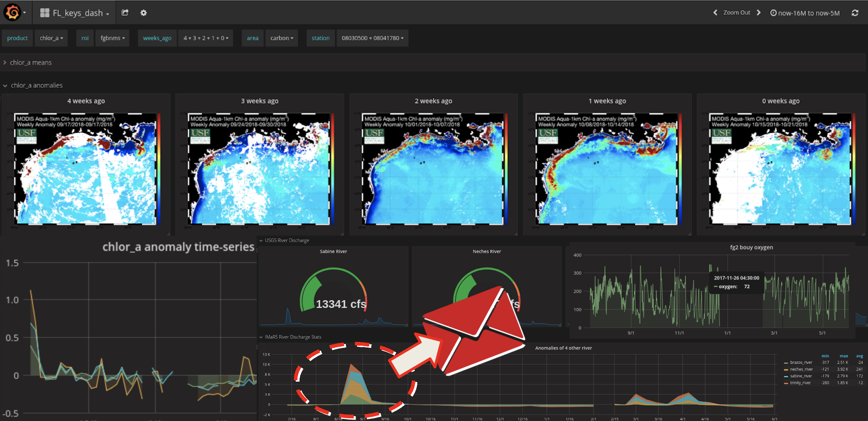Sort legend by the max column
Viewport: 868px width, 421px height.
[844, 356]
